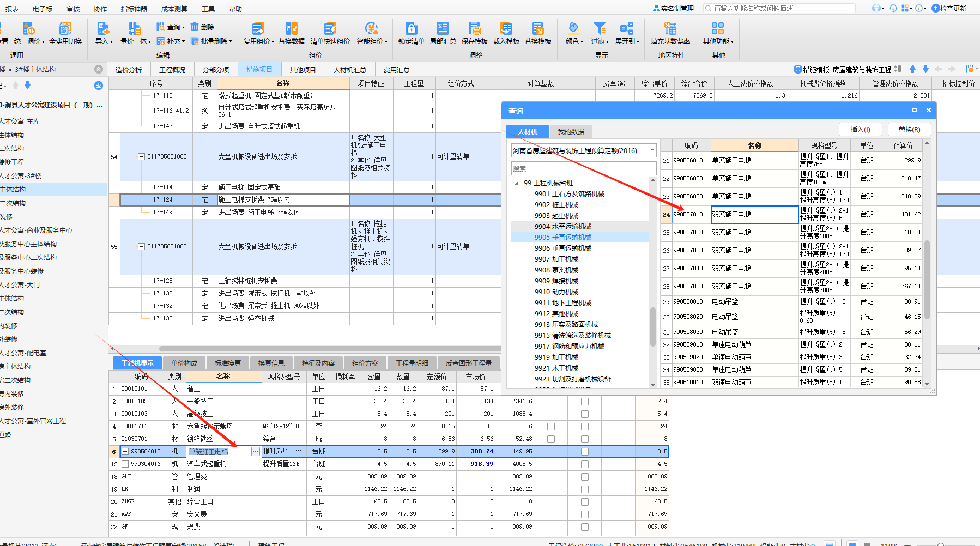
Task: Open the 查询 toolbar dropdown arrow
Action: [x=184, y=27]
